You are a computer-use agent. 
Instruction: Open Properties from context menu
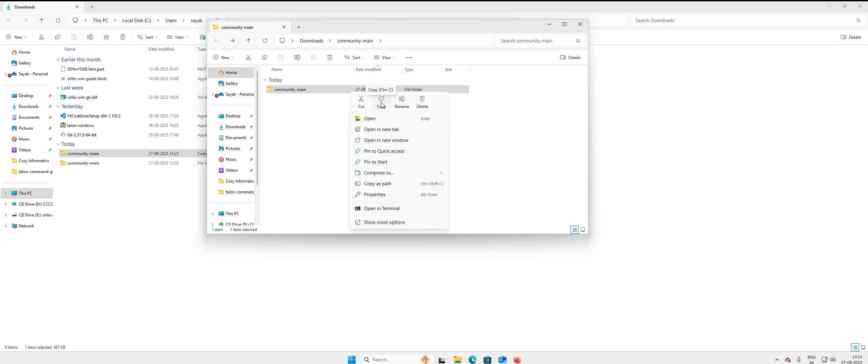pos(399,194)
